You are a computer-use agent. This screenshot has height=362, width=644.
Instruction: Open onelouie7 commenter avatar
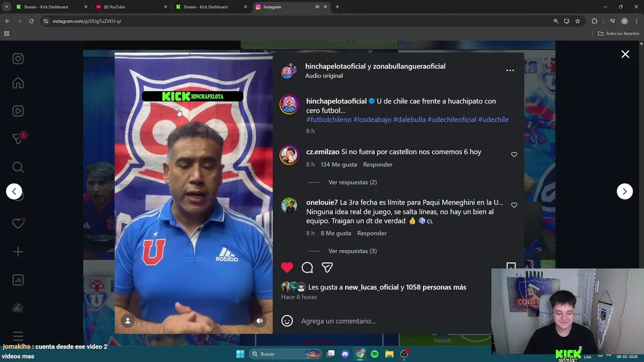coord(289,205)
